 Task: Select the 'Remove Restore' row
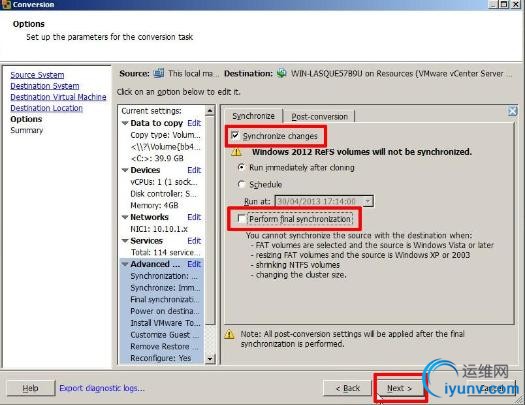(x=164, y=346)
